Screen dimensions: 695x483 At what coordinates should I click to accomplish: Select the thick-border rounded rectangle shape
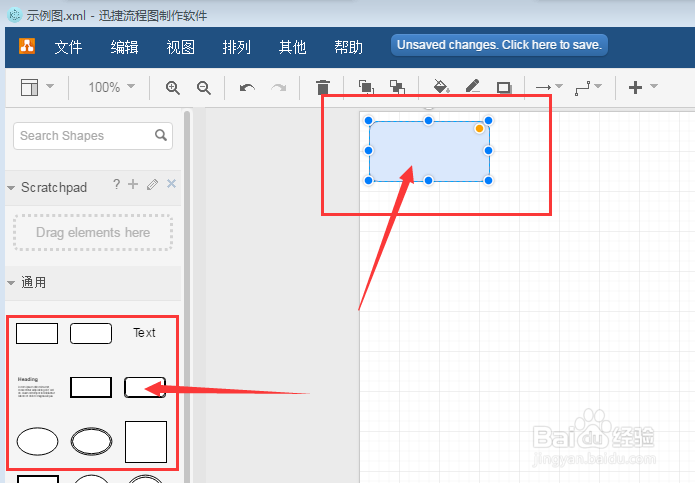[145, 387]
